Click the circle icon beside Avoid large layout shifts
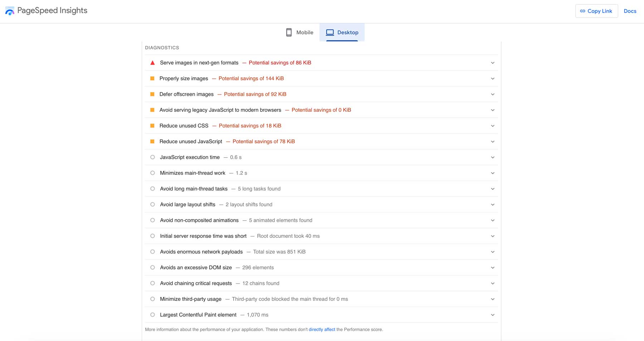 152,204
